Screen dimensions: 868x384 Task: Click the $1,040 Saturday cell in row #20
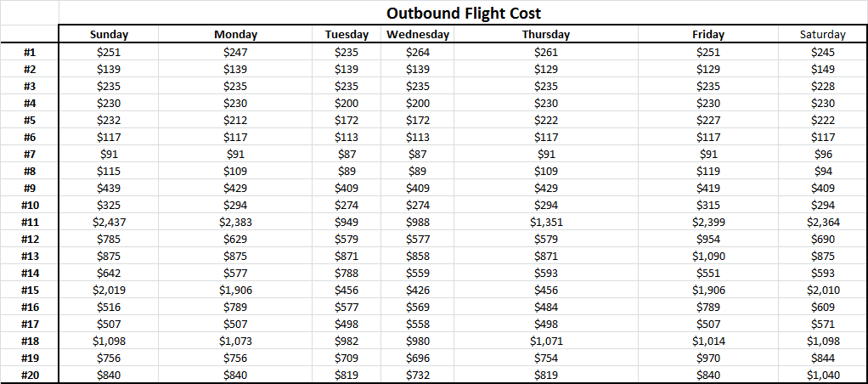coord(823,376)
